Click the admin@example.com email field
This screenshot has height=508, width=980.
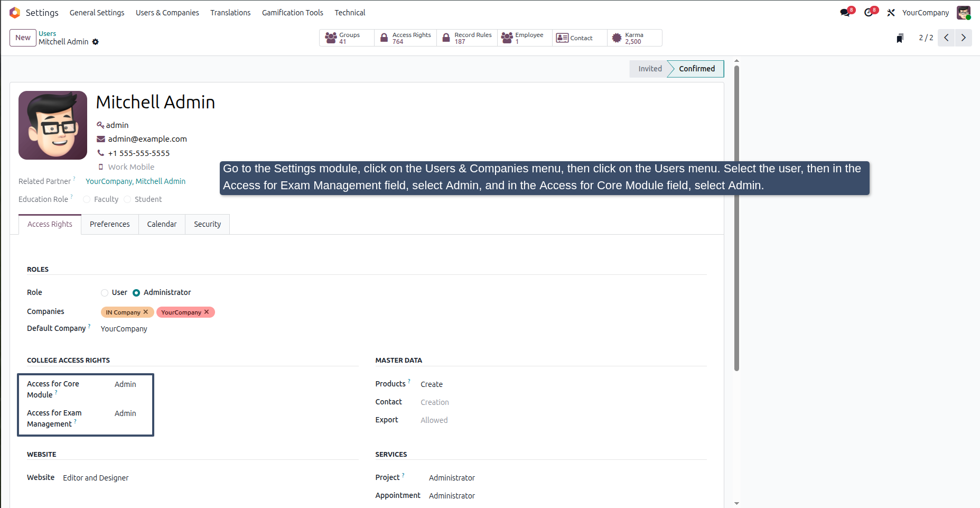[147, 139]
